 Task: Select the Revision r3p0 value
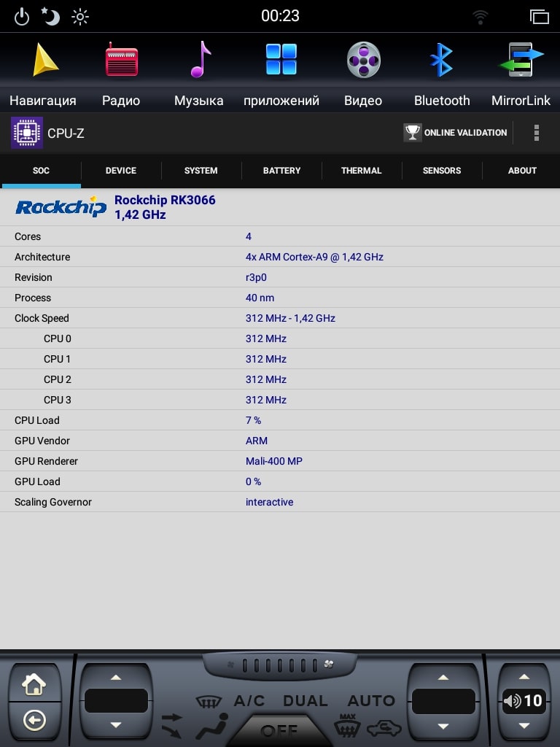point(256,277)
